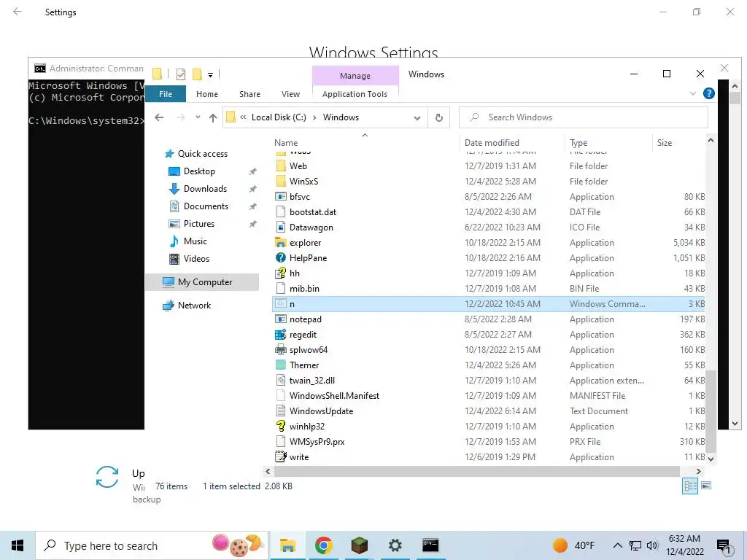Open Downloads in navigation pane

point(205,189)
